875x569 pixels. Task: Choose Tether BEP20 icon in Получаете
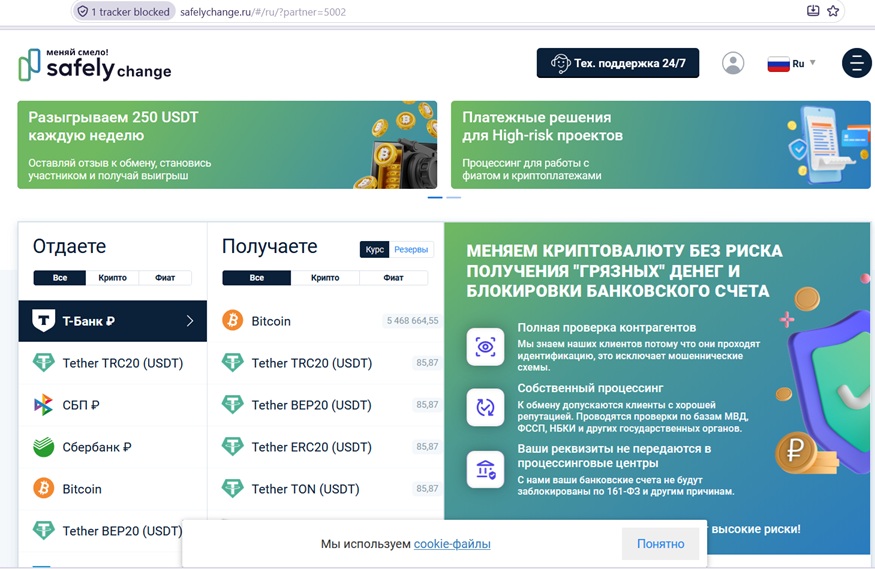coord(233,404)
